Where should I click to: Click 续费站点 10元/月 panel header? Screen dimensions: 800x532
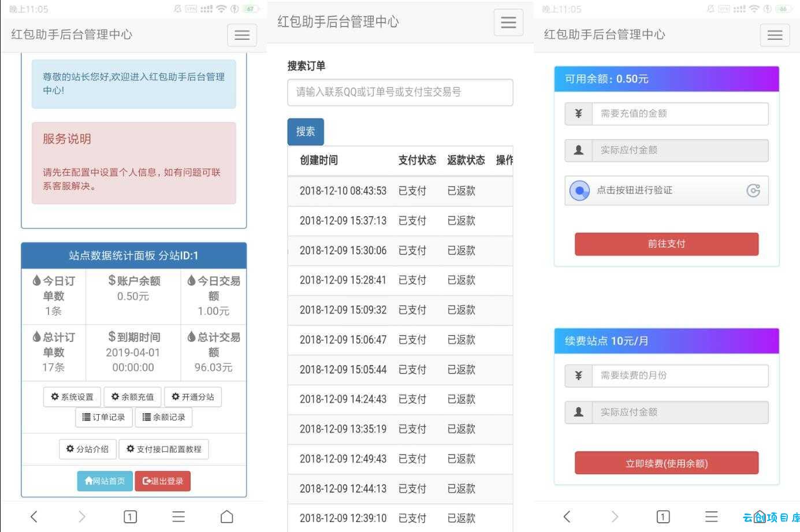667,341
